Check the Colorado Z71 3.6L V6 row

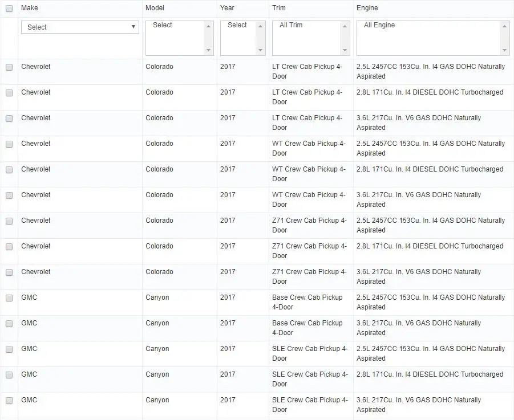pyautogui.click(x=9, y=272)
